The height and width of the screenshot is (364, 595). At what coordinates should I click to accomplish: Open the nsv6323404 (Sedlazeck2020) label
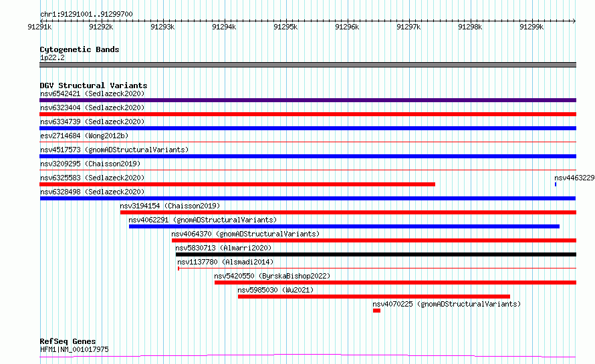click(92, 108)
